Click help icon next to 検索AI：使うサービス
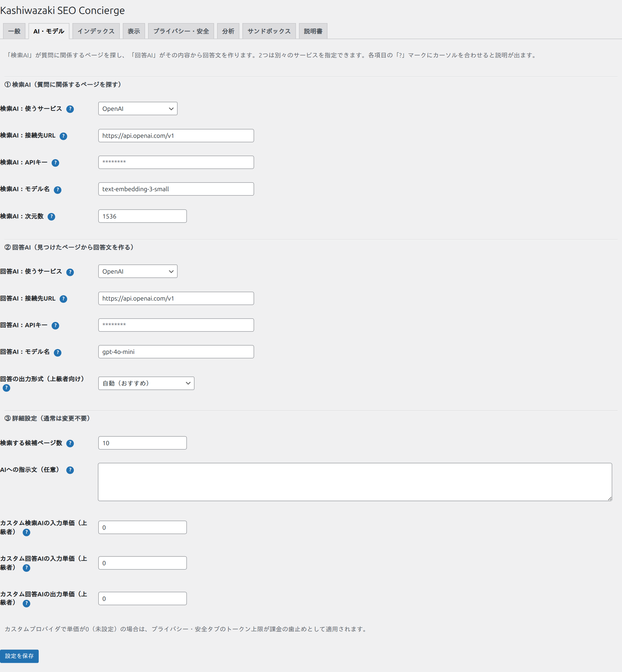Screen dimensions: 622x672 (70, 109)
